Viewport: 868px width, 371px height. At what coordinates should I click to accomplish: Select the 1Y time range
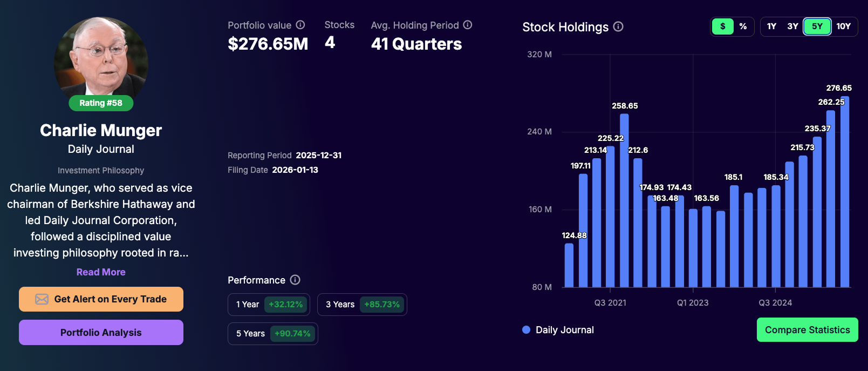[771, 26]
